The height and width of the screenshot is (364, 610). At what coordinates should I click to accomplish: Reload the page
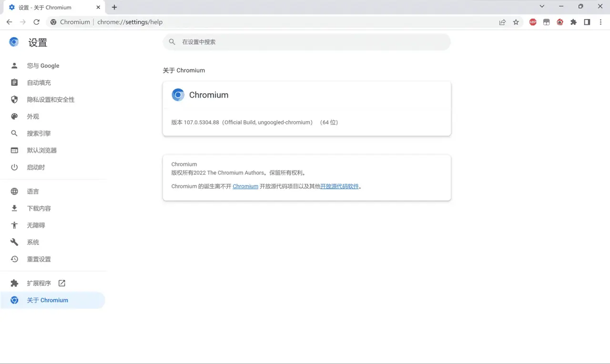pos(36,22)
